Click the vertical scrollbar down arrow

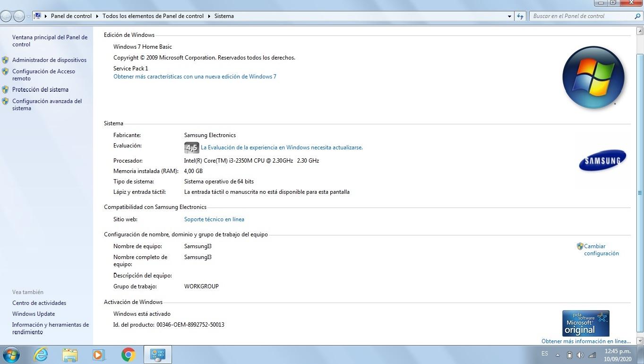640,340
